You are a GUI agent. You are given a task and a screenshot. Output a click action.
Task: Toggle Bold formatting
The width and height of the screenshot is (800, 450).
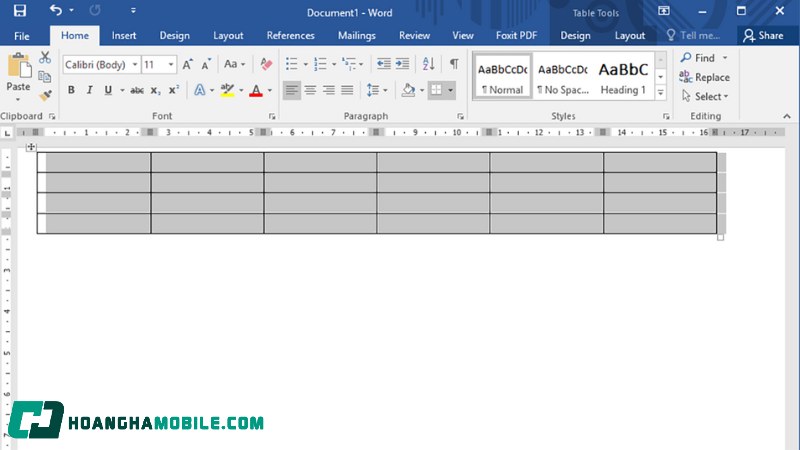71,90
